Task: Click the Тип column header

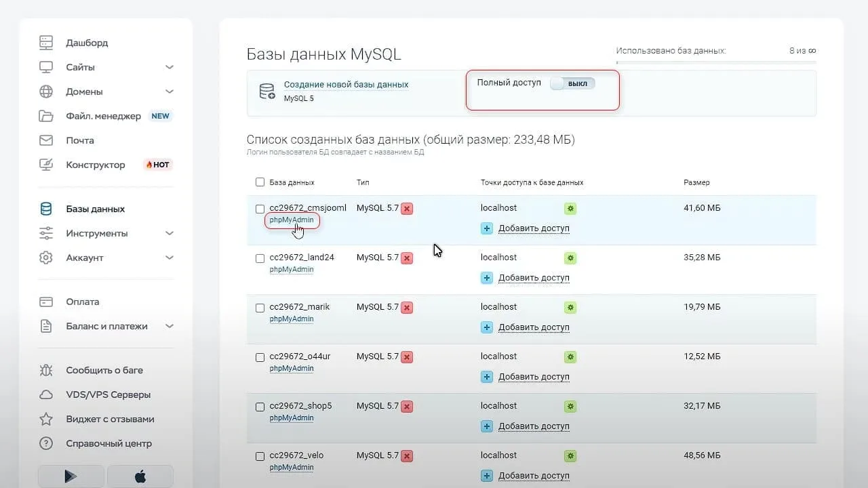Action: 363,182
